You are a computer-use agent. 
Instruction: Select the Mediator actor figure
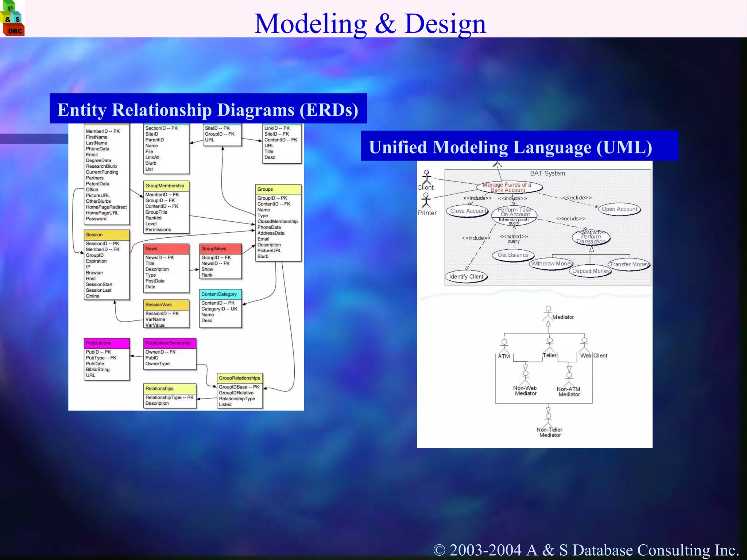[x=548, y=313]
